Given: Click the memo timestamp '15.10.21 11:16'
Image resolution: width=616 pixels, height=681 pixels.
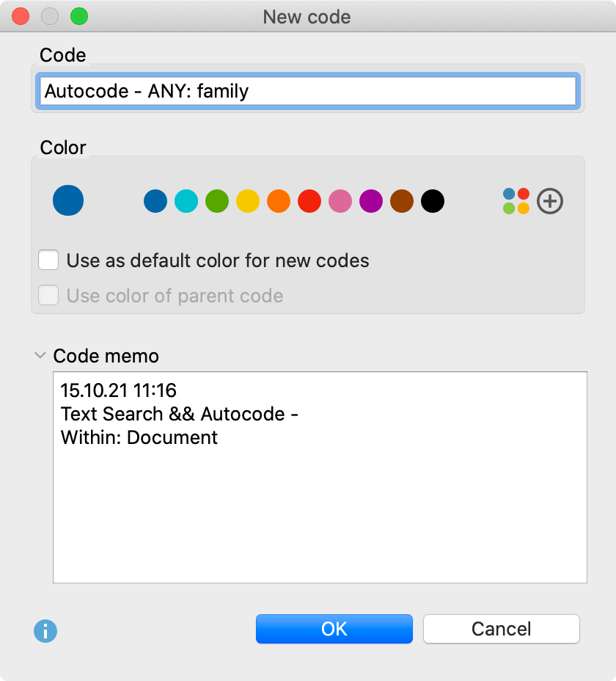Looking at the screenshot, I should pyautogui.click(x=119, y=390).
